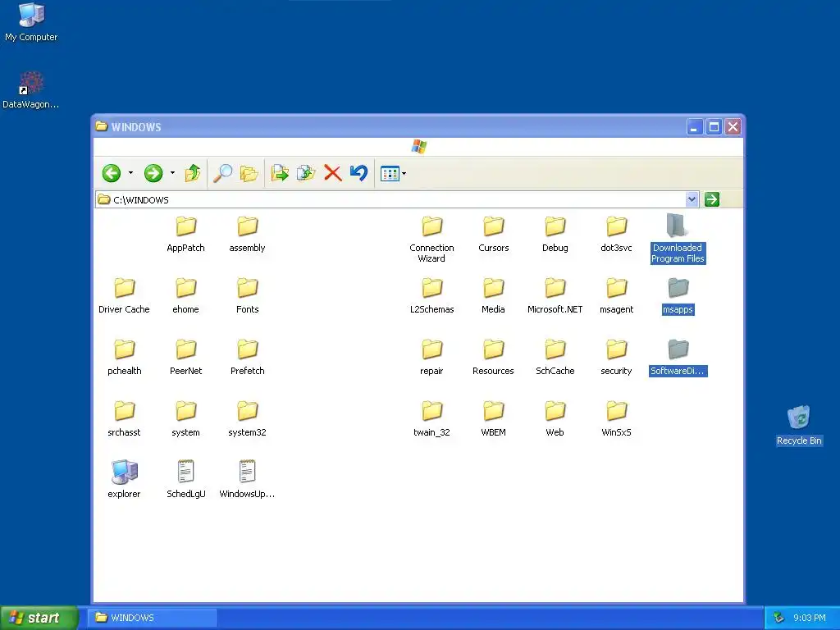Image resolution: width=840 pixels, height=630 pixels.
Task: Click the 9:03 PM taskbar clock
Action: coord(810,618)
